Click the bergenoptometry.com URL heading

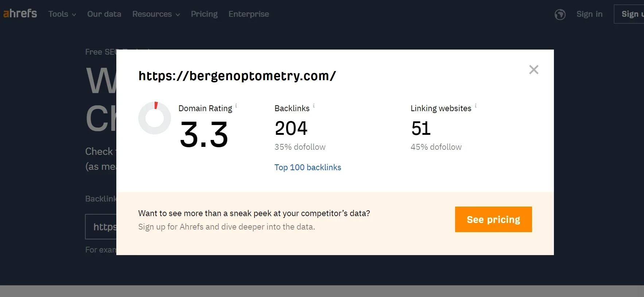tap(237, 76)
